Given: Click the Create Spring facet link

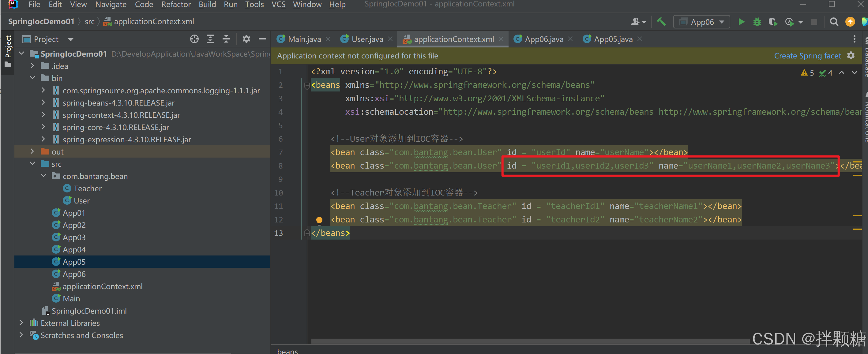Looking at the screenshot, I should (x=807, y=56).
